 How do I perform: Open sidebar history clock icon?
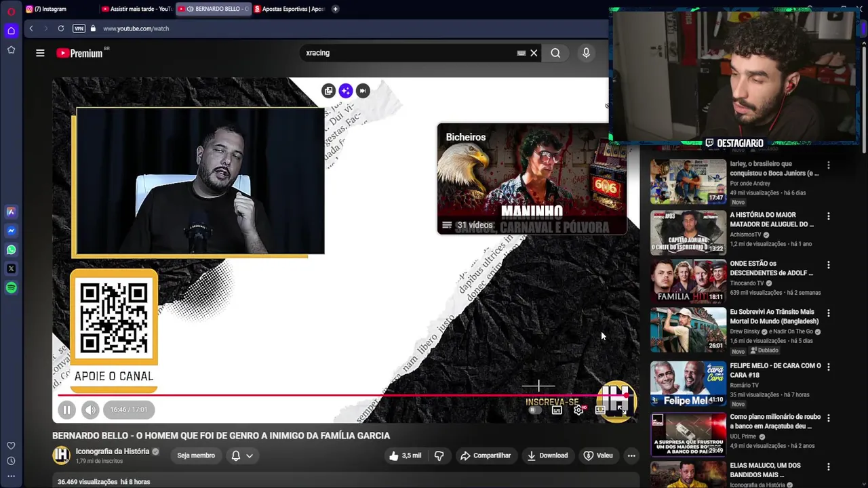pos(11,461)
